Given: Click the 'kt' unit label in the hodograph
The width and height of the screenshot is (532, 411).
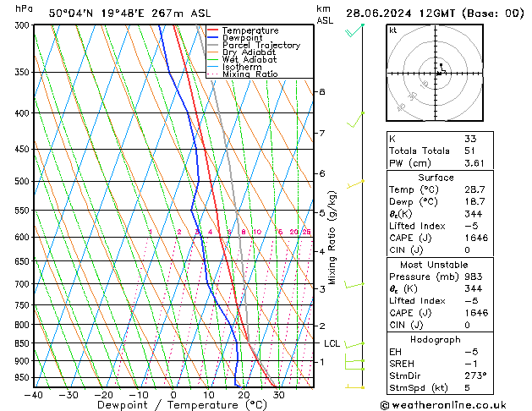Looking at the screenshot, I should (393, 30).
